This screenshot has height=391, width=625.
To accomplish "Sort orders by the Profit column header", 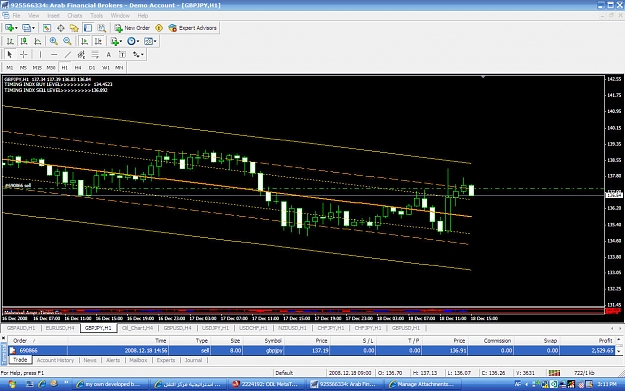I will click(588, 341).
